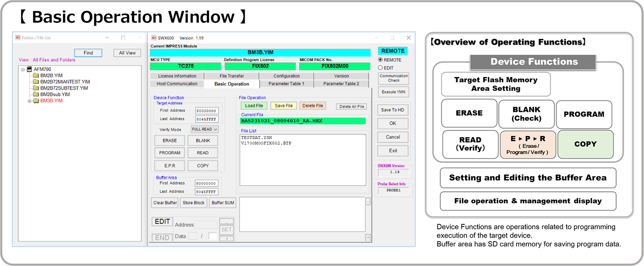Click the BM2B72SUBTEST.YIM folder icon

[36, 88]
